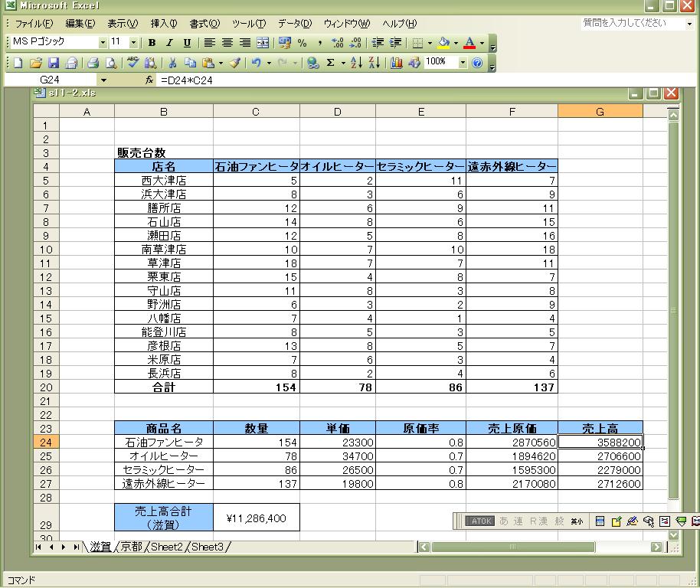Image resolution: width=700 pixels, height=588 pixels.
Task: Apply cell borders
Action: pos(417,43)
